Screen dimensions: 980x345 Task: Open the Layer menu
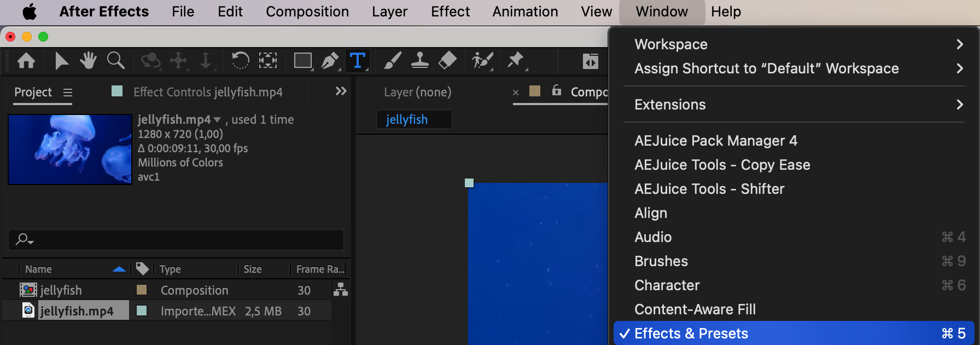click(390, 12)
